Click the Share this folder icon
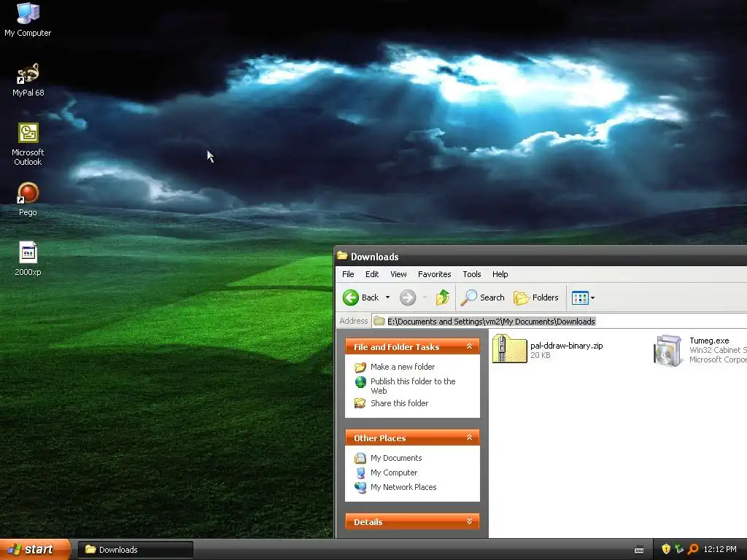Viewport: 747px width, 560px height. pos(360,403)
